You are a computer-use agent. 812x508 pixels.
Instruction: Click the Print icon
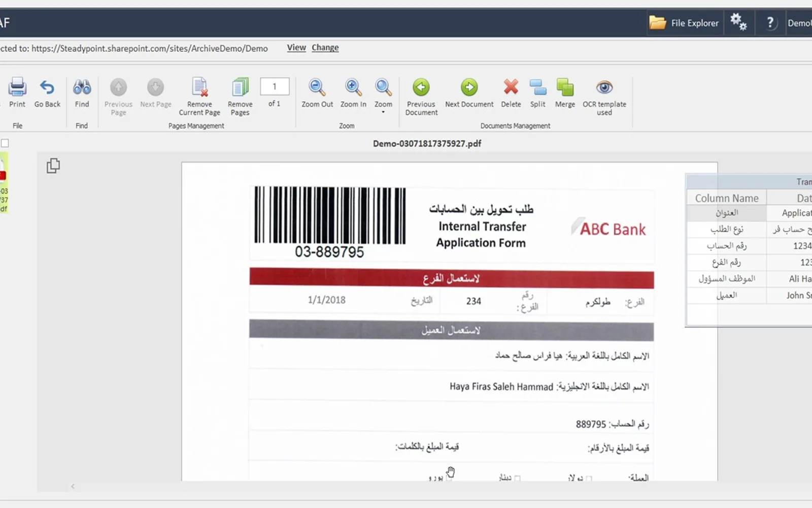17,92
